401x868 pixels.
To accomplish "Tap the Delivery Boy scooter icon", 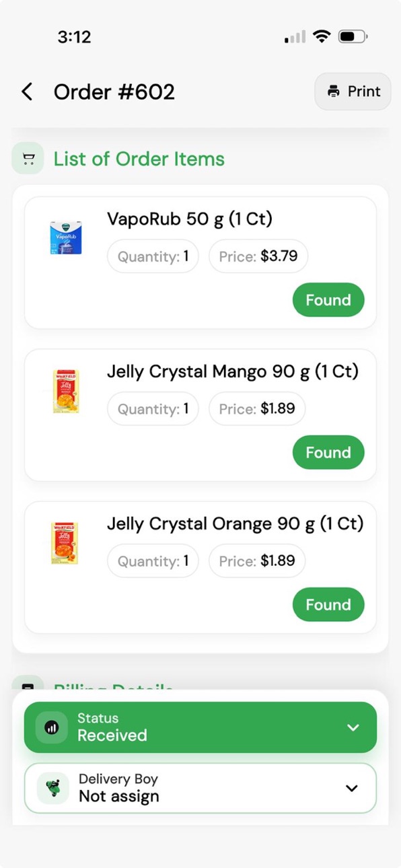I will click(53, 788).
